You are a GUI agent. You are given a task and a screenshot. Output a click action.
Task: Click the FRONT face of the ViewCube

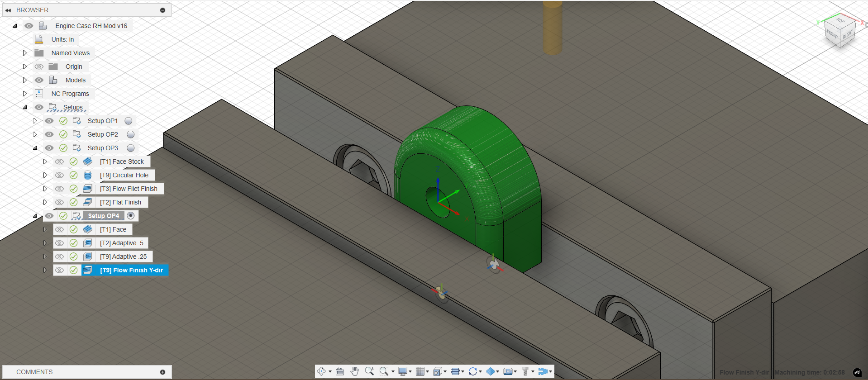tap(832, 34)
